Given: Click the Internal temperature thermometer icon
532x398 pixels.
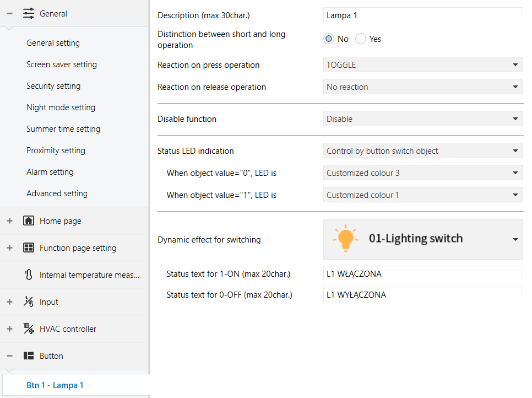Looking at the screenshot, I should [29, 275].
